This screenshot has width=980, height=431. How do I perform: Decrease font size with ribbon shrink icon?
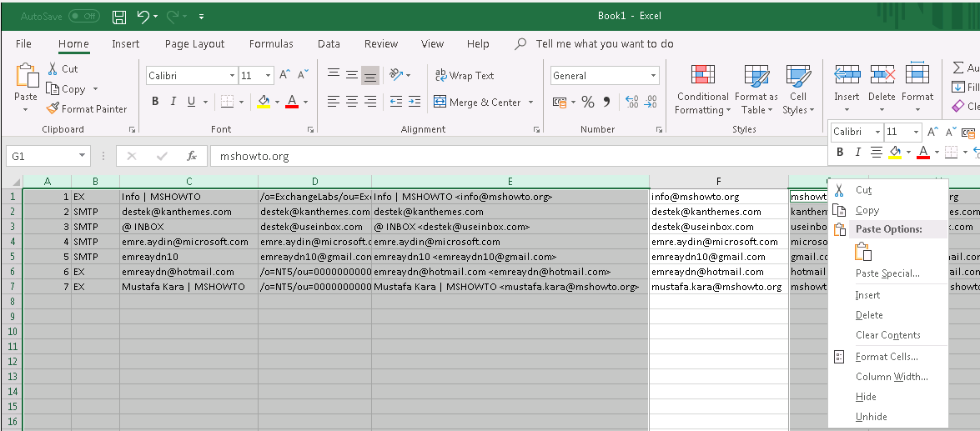point(303,75)
